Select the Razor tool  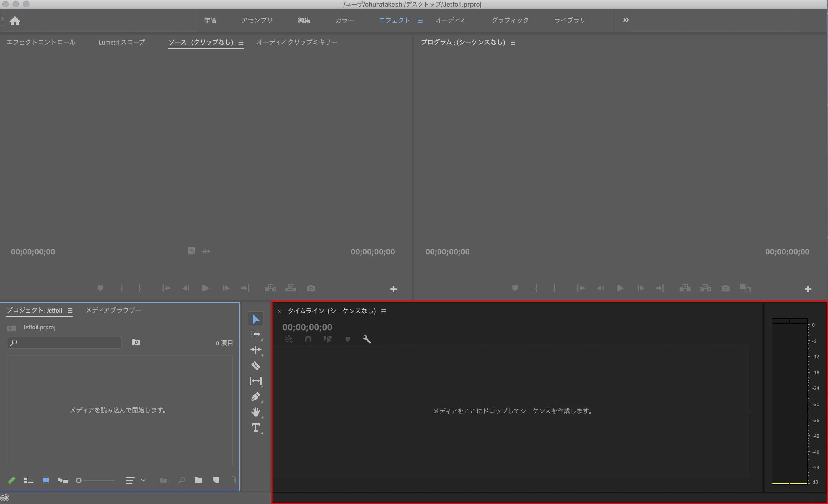click(256, 365)
